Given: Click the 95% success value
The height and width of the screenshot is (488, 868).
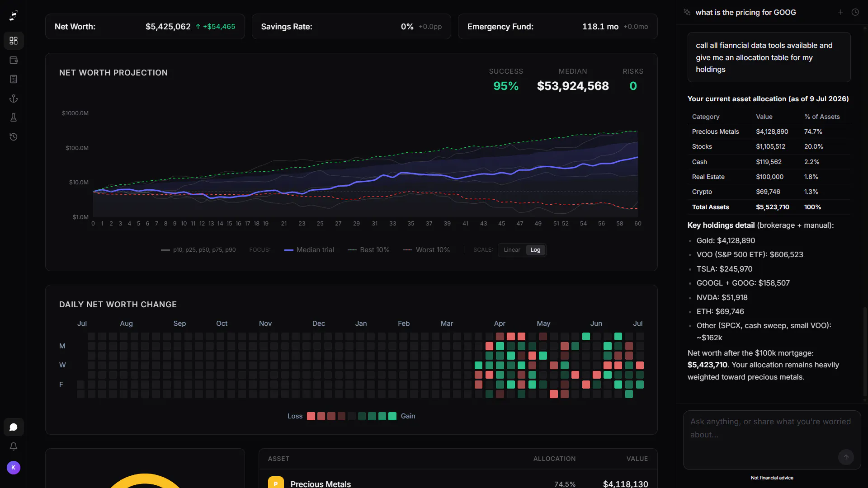Looking at the screenshot, I should tap(506, 86).
